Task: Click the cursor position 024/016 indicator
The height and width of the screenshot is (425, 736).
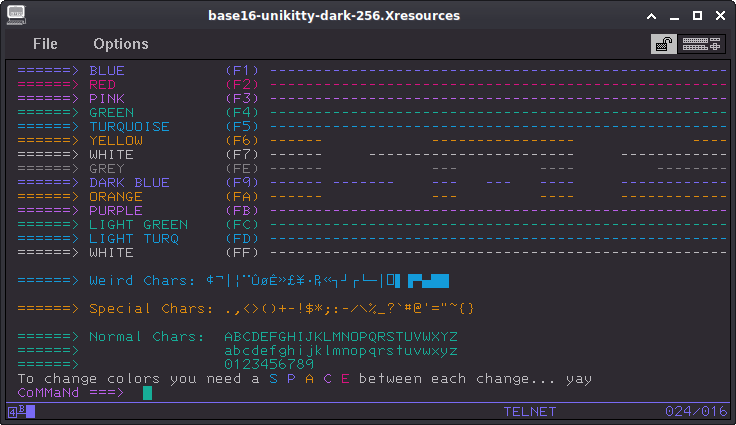Action: tap(696, 412)
